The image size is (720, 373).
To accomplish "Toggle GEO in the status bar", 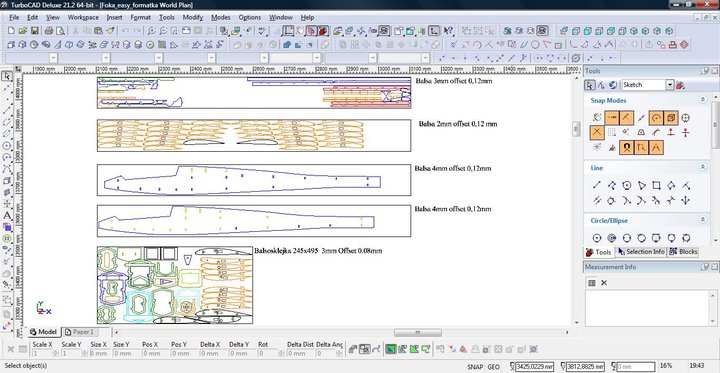I will coord(494,367).
